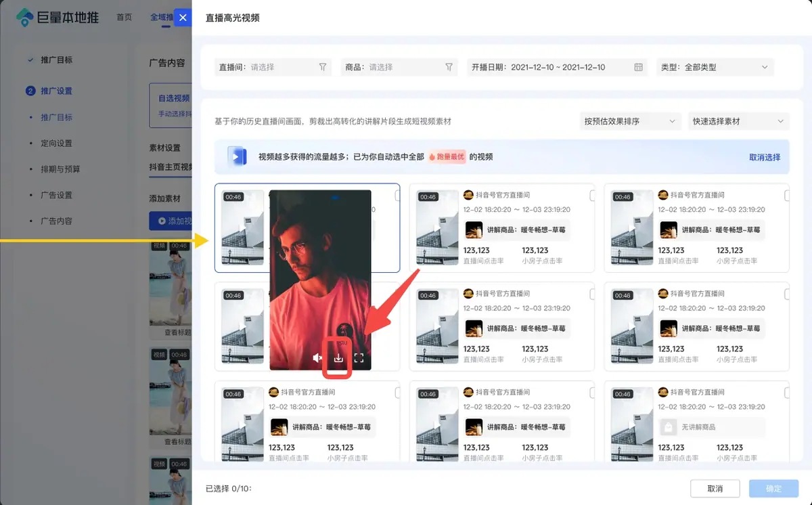This screenshot has height=505, width=812.
Task: Click the 取消 button
Action: pyautogui.click(x=715, y=488)
